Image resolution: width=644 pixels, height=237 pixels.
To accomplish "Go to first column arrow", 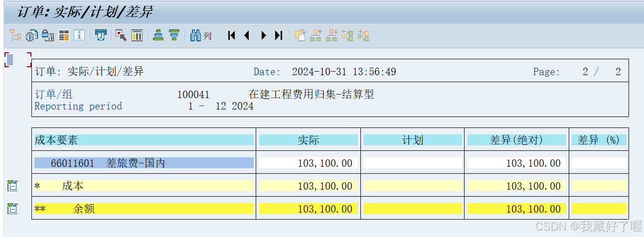I will tap(231, 35).
